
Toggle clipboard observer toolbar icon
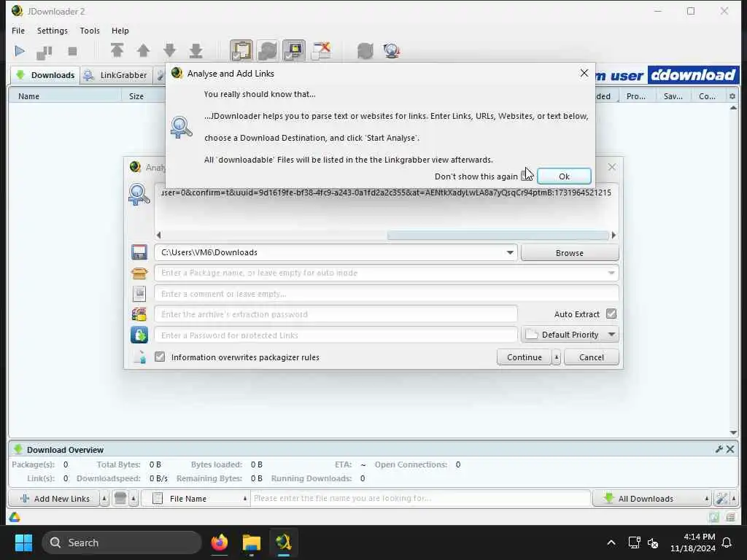click(241, 50)
